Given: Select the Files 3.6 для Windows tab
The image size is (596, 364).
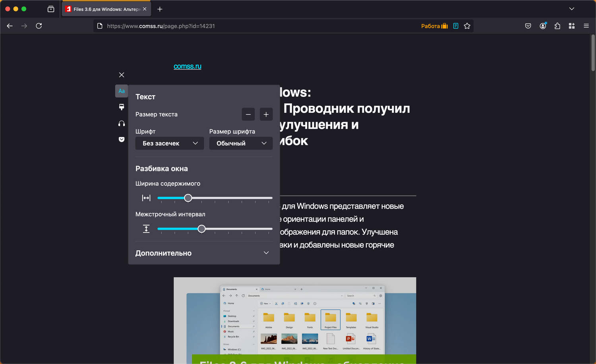Looking at the screenshot, I should click(106, 9).
